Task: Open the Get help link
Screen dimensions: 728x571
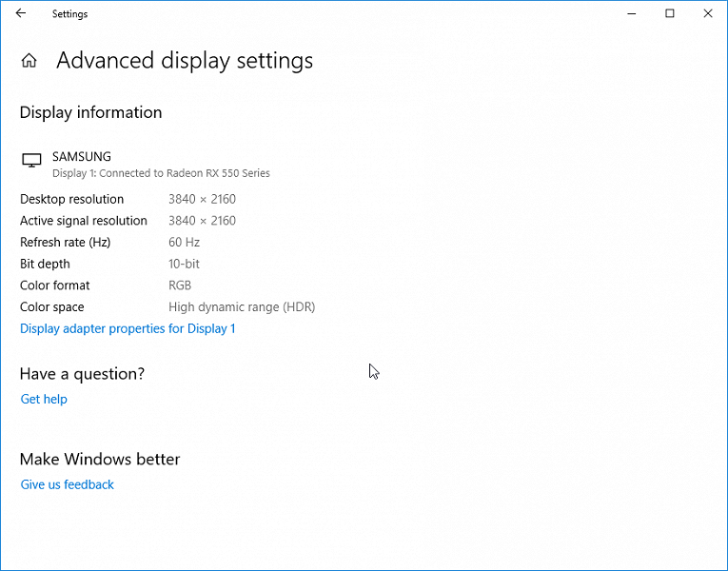Action: click(44, 399)
